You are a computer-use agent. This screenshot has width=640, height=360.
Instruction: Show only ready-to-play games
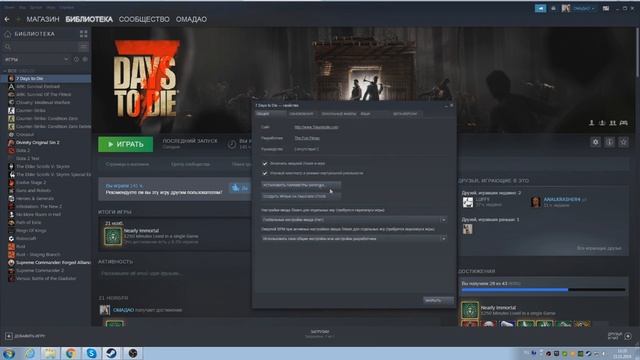(x=85, y=60)
